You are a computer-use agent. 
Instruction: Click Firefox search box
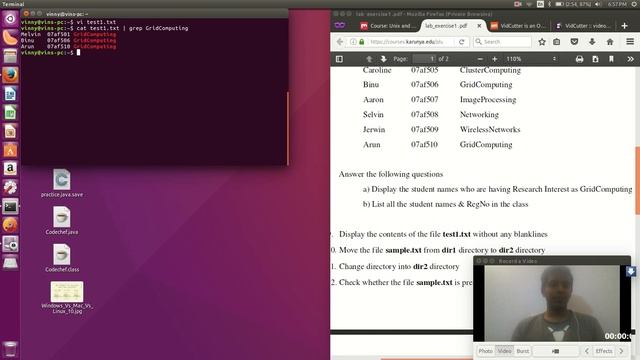pyautogui.click(x=502, y=42)
